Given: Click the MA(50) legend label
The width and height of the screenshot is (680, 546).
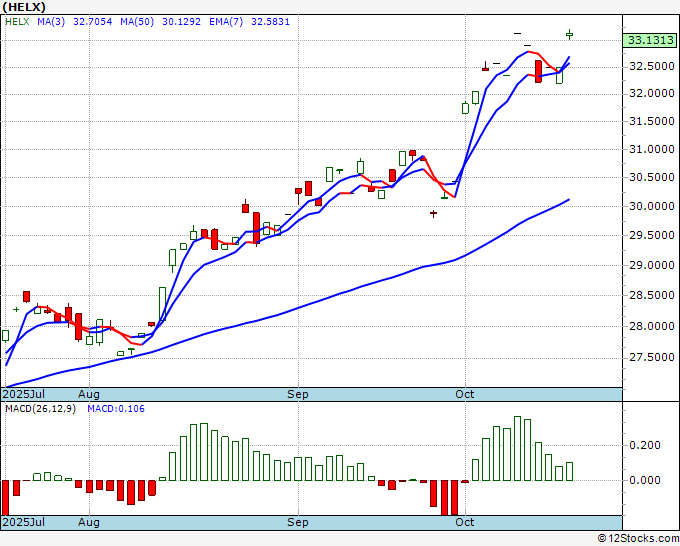Looking at the screenshot, I should pyautogui.click(x=137, y=22).
